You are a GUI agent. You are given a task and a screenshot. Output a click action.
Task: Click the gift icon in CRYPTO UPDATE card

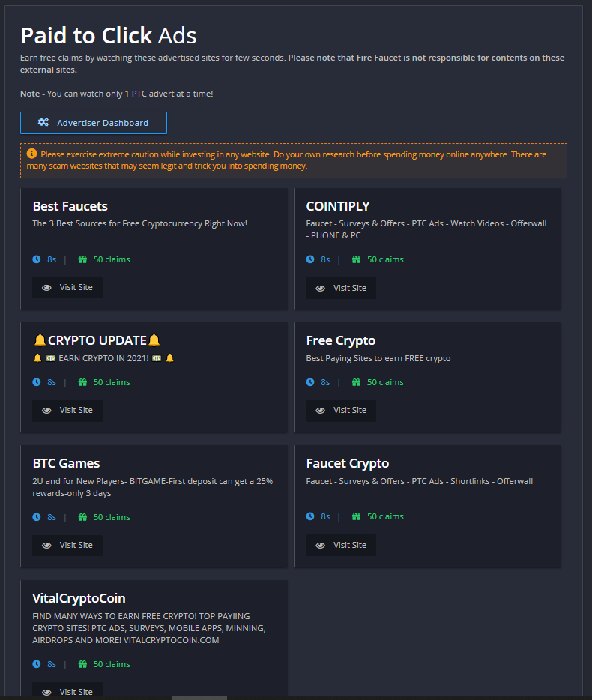point(82,382)
